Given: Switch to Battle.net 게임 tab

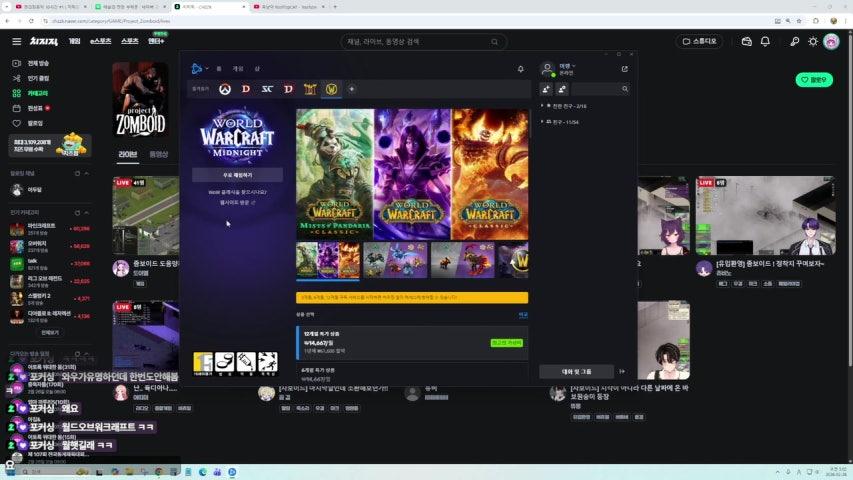Looking at the screenshot, I should point(238,69).
